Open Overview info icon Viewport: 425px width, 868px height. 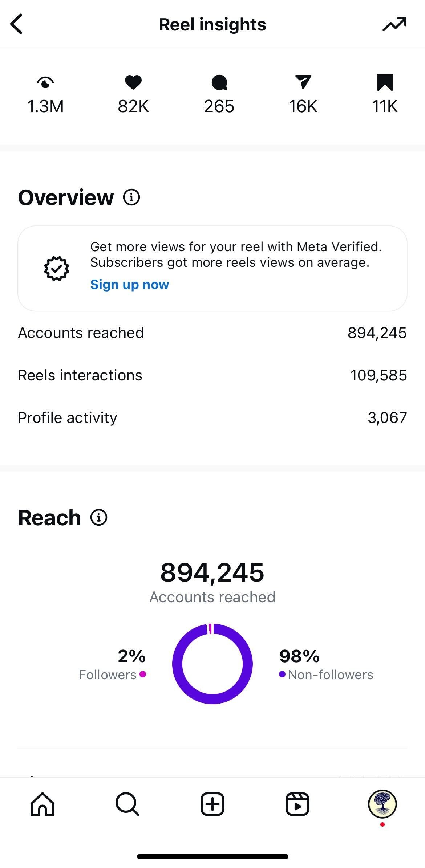click(131, 197)
